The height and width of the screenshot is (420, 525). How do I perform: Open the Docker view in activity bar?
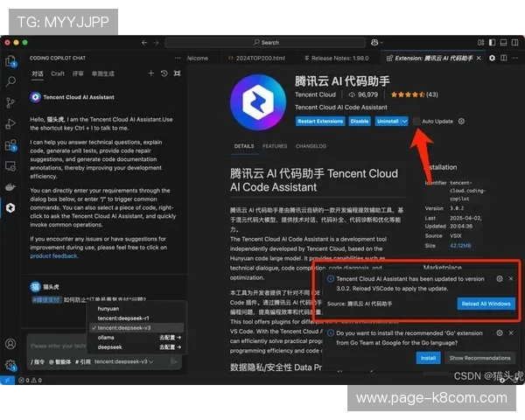10,185
